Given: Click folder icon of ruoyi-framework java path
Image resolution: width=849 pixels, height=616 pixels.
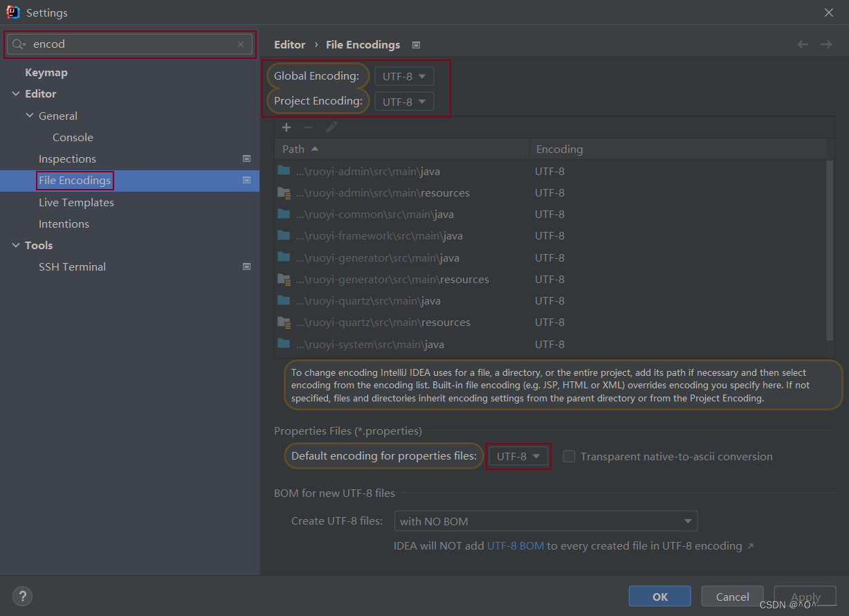Looking at the screenshot, I should (284, 235).
